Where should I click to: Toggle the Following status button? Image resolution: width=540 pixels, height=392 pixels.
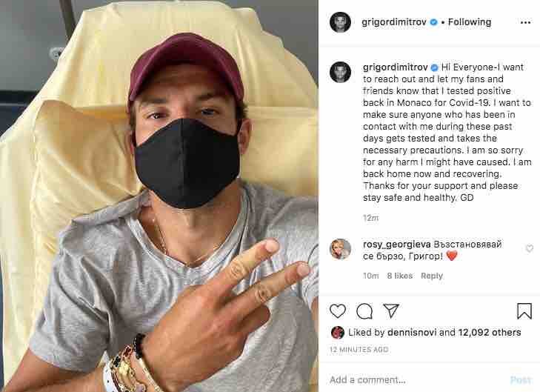tap(470, 22)
